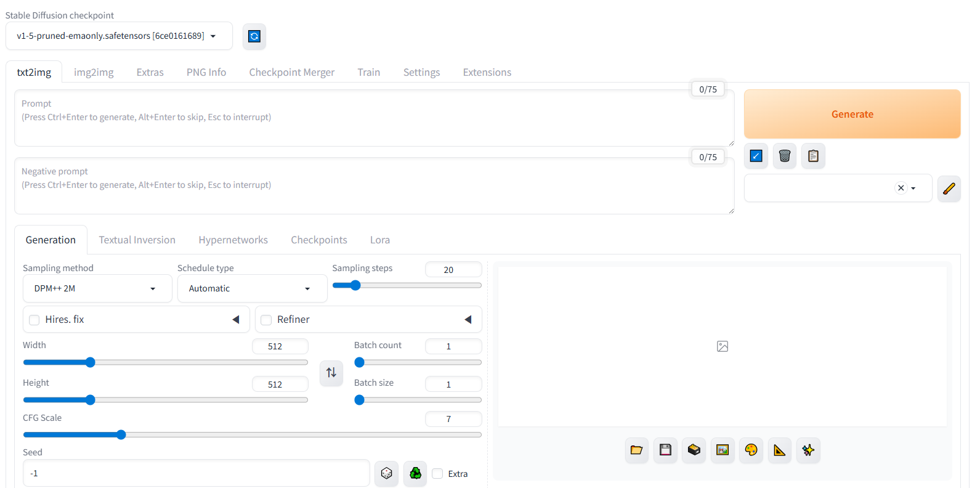
Task: Click the Batch count slider handle
Action: click(x=360, y=362)
